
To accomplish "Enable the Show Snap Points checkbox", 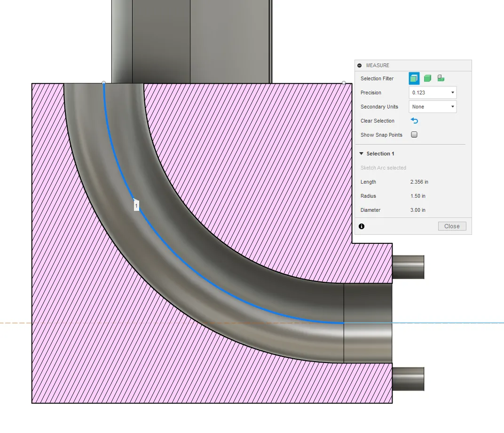I will point(414,135).
